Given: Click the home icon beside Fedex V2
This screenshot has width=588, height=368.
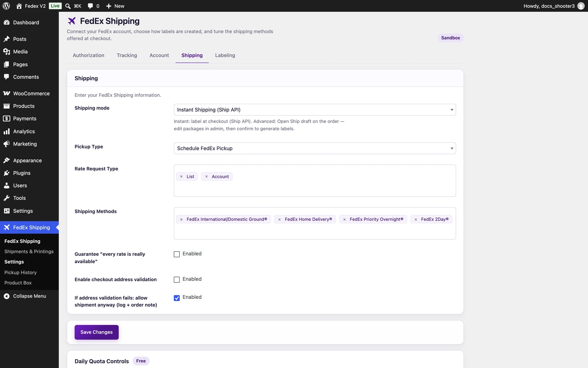Looking at the screenshot, I should (x=19, y=6).
